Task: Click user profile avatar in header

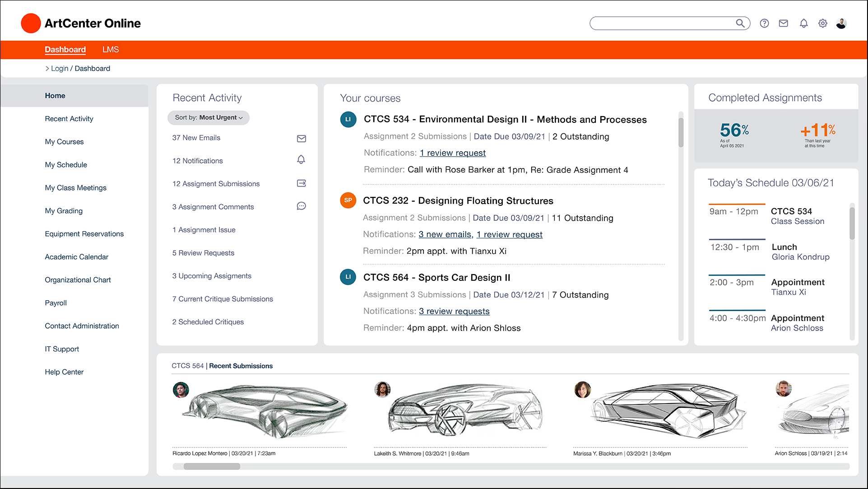Action: coord(841,23)
